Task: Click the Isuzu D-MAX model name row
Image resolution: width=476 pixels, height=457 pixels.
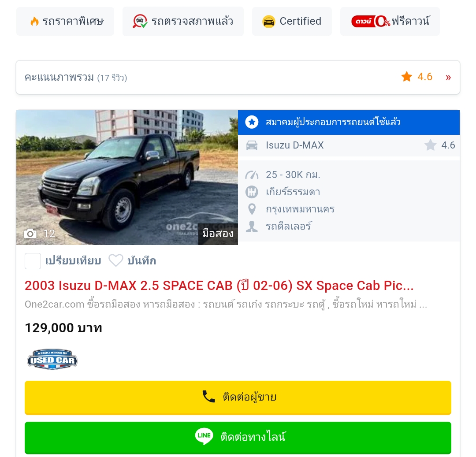Action: point(349,145)
